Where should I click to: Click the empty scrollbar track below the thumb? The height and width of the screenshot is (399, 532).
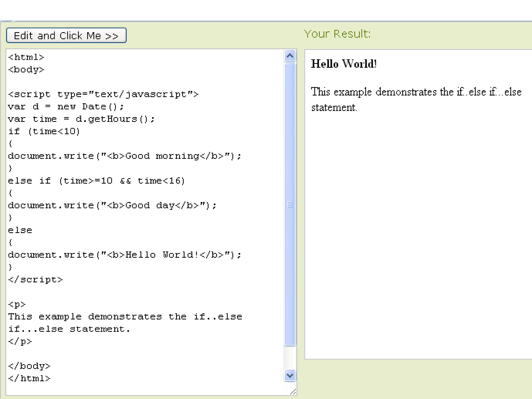[290, 358]
